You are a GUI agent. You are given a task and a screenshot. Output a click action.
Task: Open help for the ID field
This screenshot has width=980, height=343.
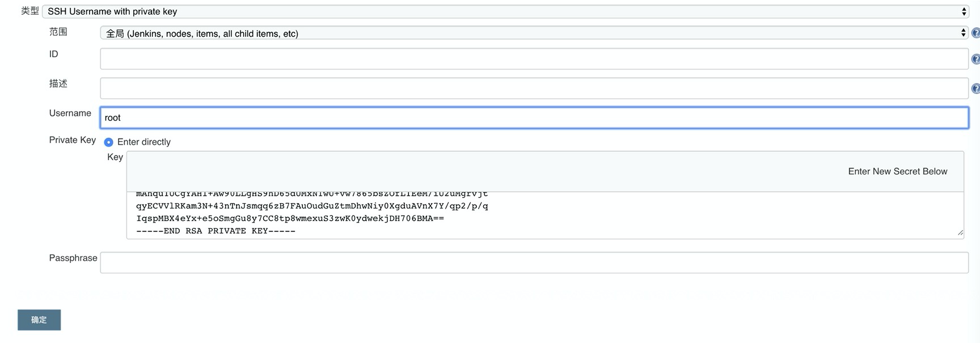[x=975, y=59]
